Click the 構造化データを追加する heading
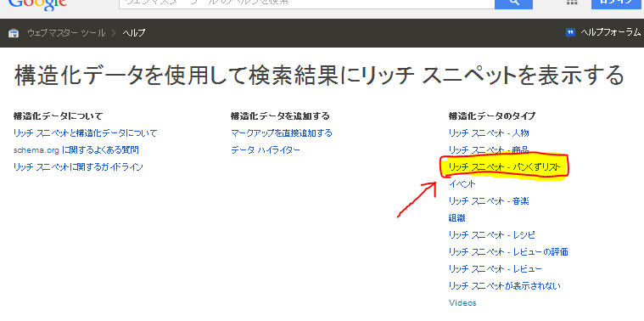Image resolution: width=644 pixels, height=321 pixels. tap(280, 116)
